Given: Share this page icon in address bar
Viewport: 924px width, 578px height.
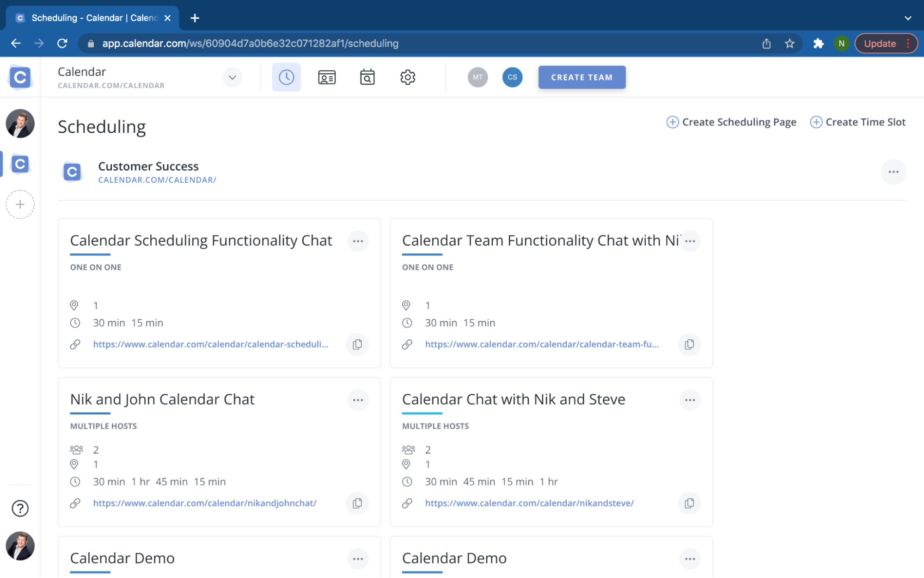Looking at the screenshot, I should [x=766, y=43].
